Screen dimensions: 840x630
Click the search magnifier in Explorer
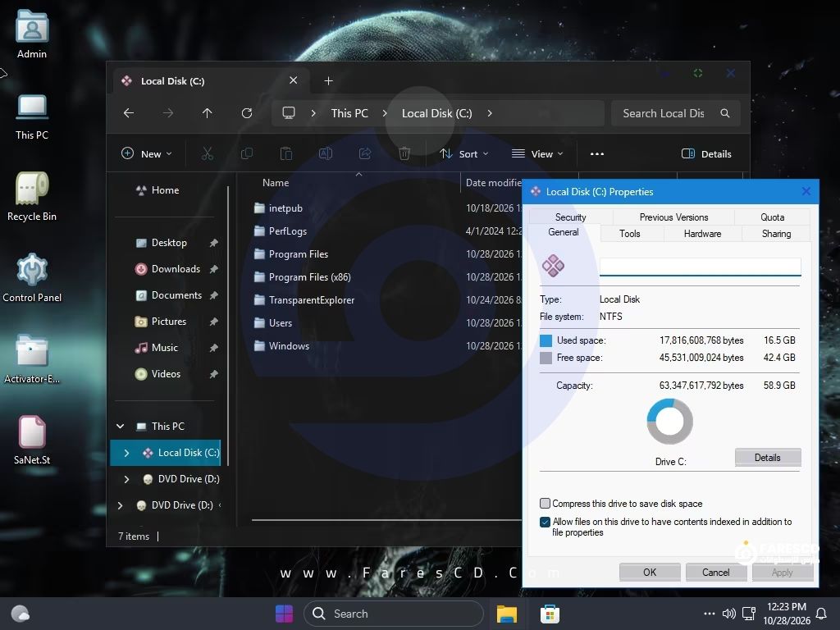[725, 113]
